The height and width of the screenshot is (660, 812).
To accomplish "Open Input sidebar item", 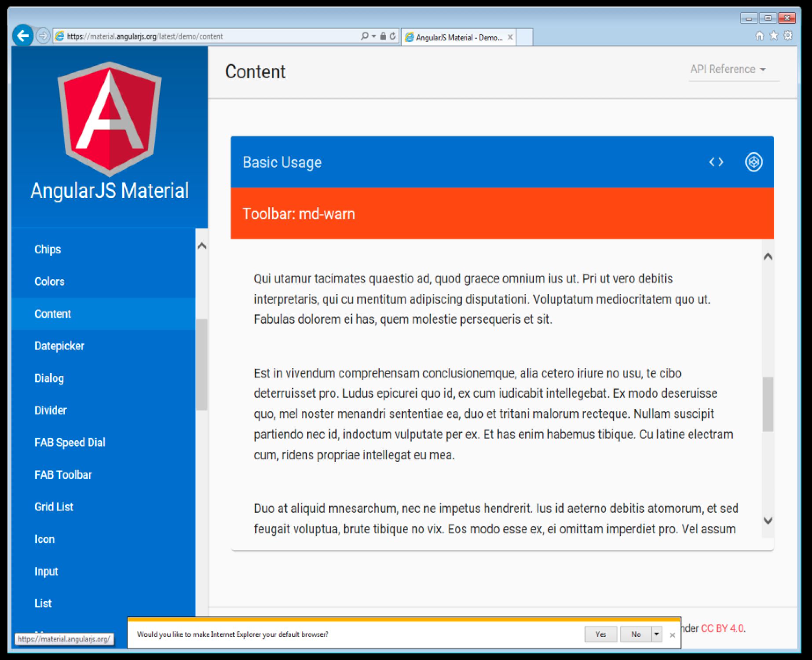I will 104,571.
